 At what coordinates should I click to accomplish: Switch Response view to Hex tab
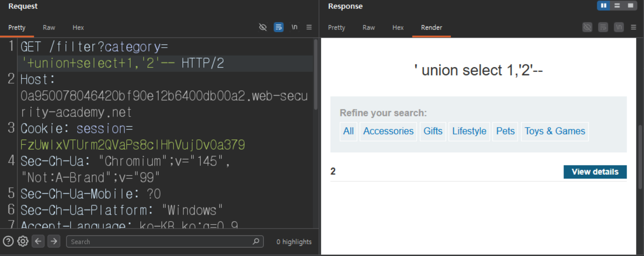click(x=398, y=28)
